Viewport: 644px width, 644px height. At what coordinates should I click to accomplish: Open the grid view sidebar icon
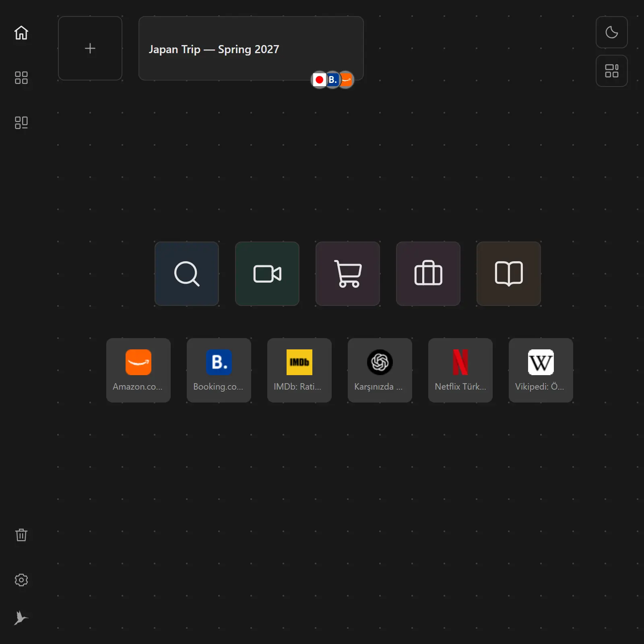coord(21,78)
